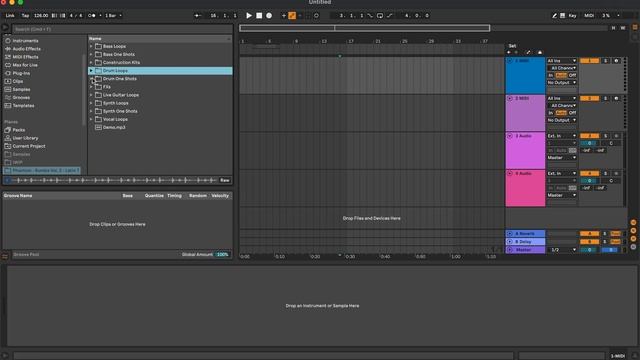The image size is (640, 360).
Task: Toggle the Metronome button
Action: coord(92,16)
